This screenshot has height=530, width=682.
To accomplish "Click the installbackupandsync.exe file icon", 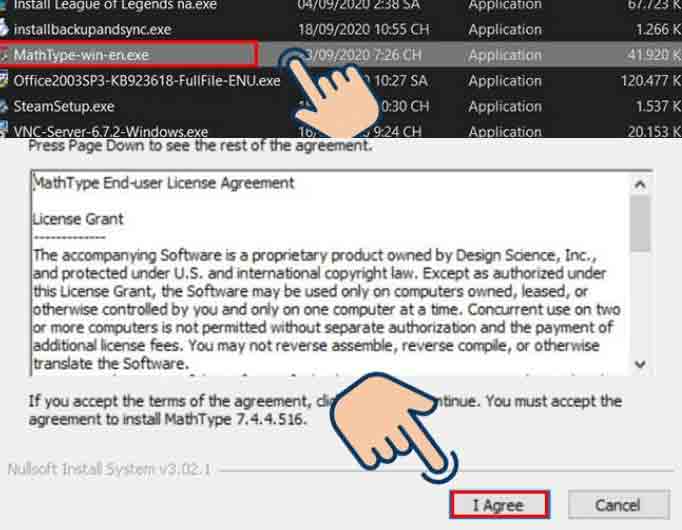I will click(4, 29).
